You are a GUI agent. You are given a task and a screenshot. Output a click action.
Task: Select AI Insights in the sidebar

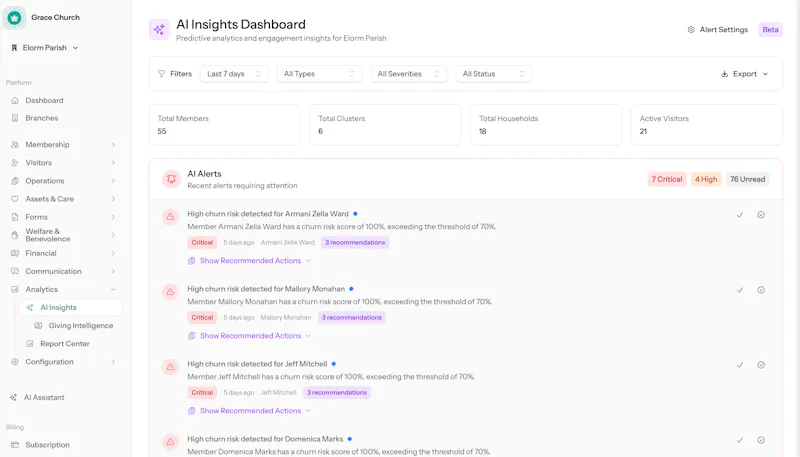click(x=71, y=308)
